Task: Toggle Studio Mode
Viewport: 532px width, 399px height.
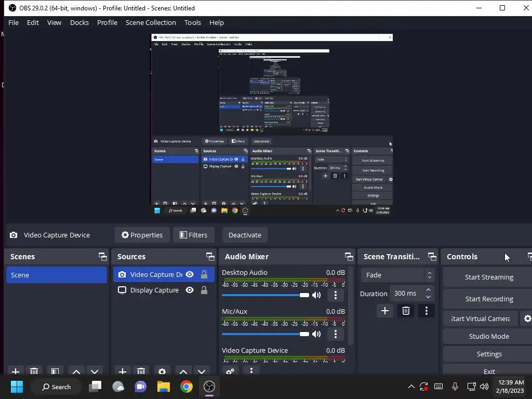Action: coord(488,336)
